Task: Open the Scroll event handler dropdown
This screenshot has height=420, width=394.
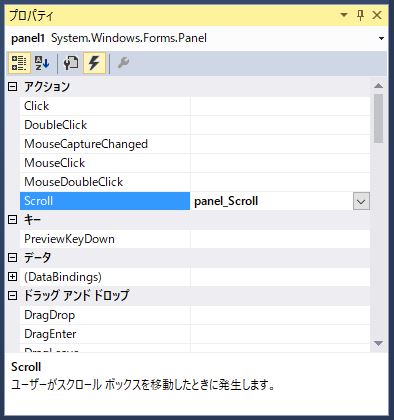Action: tap(361, 201)
